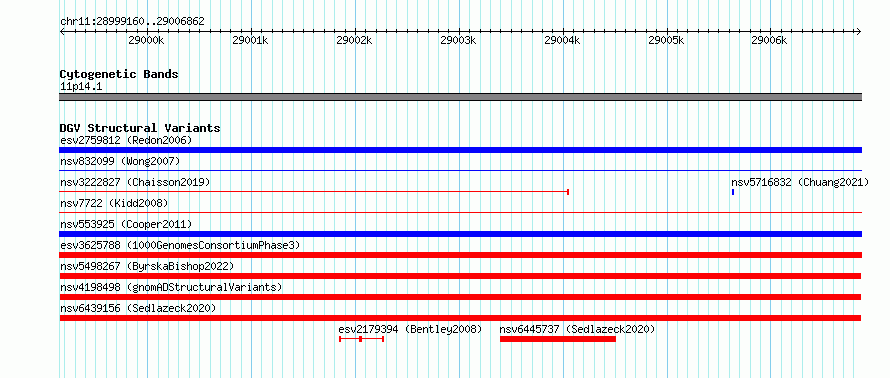Select the red esv3625788 variant bar
The width and height of the screenshot is (890, 378).
(460, 255)
